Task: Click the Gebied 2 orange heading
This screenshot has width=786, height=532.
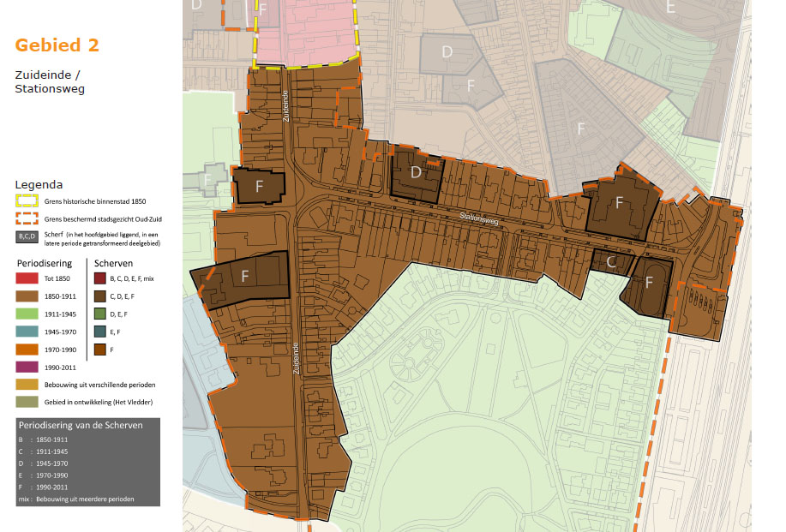Action: 57,45
